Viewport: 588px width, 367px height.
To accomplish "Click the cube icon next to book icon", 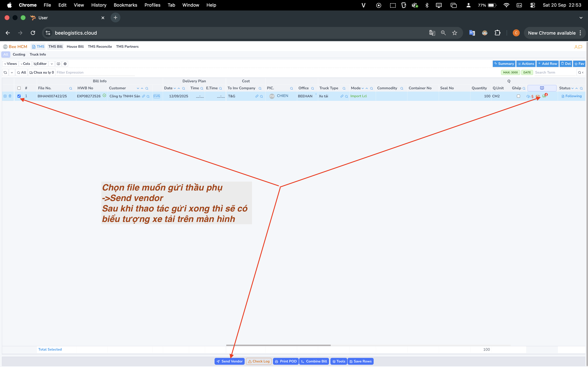I will (x=65, y=64).
